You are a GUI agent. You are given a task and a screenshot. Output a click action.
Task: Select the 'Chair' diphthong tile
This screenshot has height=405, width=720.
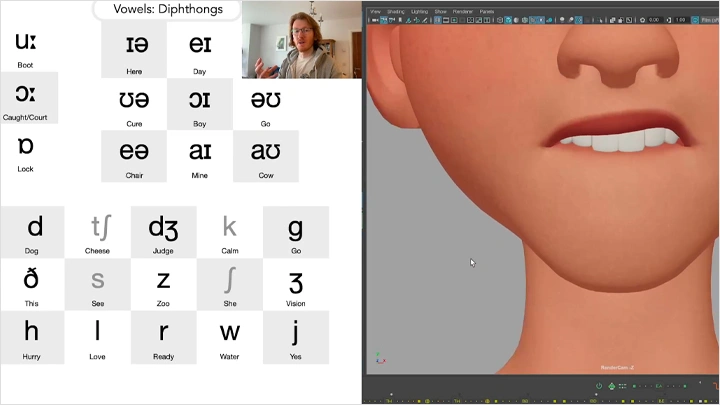(134, 156)
